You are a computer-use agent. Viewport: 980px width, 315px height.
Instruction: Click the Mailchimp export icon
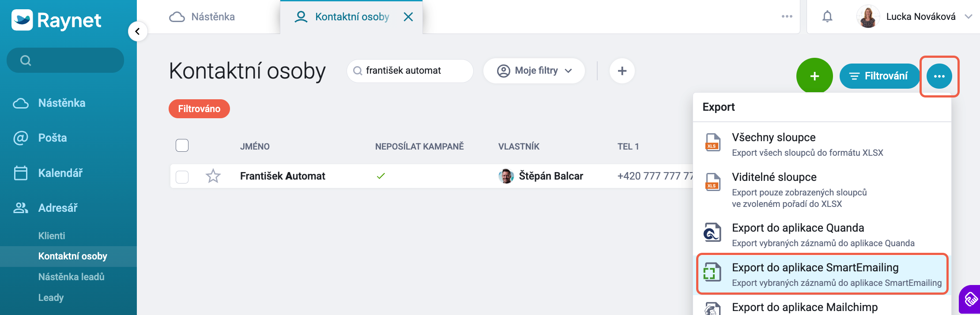pyautogui.click(x=712, y=309)
